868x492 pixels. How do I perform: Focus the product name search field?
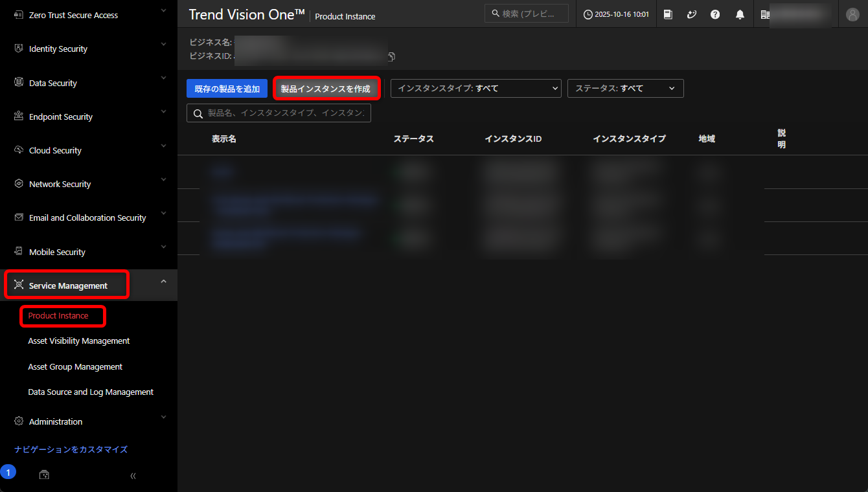pyautogui.click(x=279, y=113)
